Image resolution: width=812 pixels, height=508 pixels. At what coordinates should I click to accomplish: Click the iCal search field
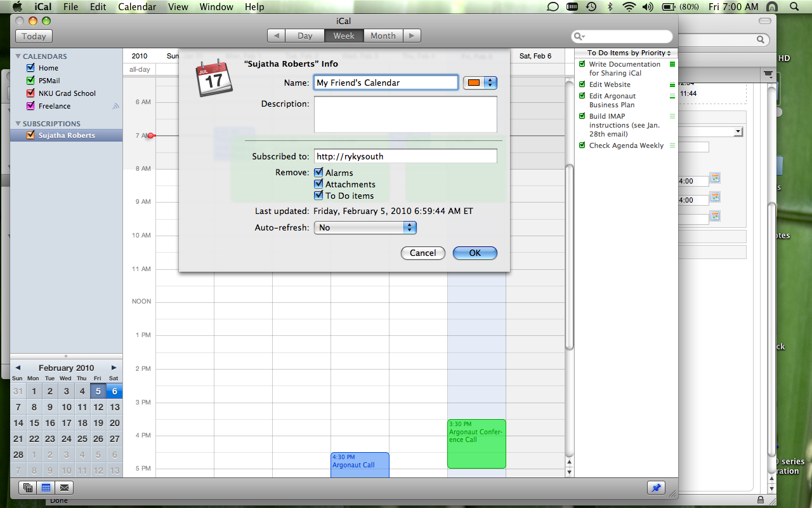click(622, 37)
